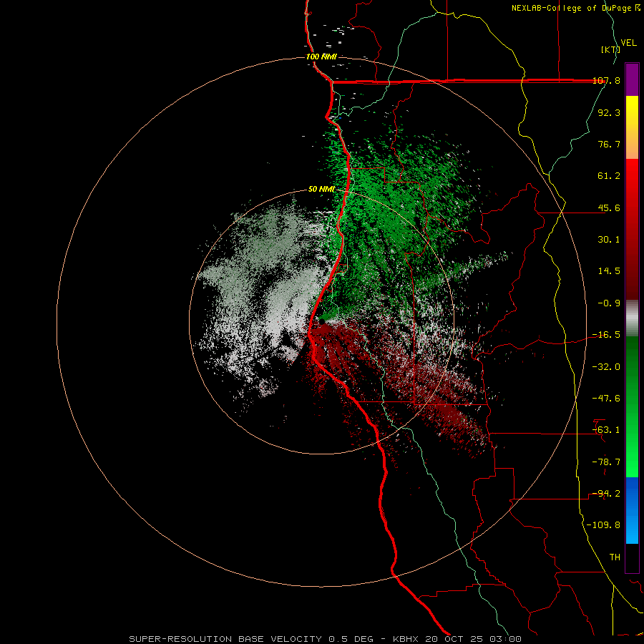Select the -63.1 scale value
Image resolution: width=644 pixels, height=644 pixels.
pyautogui.click(x=607, y=430)
